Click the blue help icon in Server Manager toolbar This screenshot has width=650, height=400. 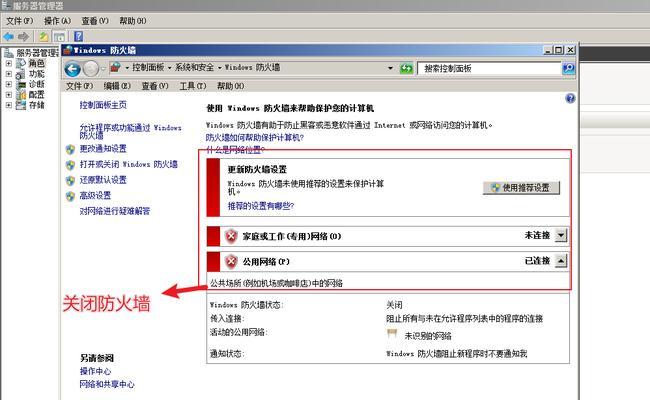(79, 36)
